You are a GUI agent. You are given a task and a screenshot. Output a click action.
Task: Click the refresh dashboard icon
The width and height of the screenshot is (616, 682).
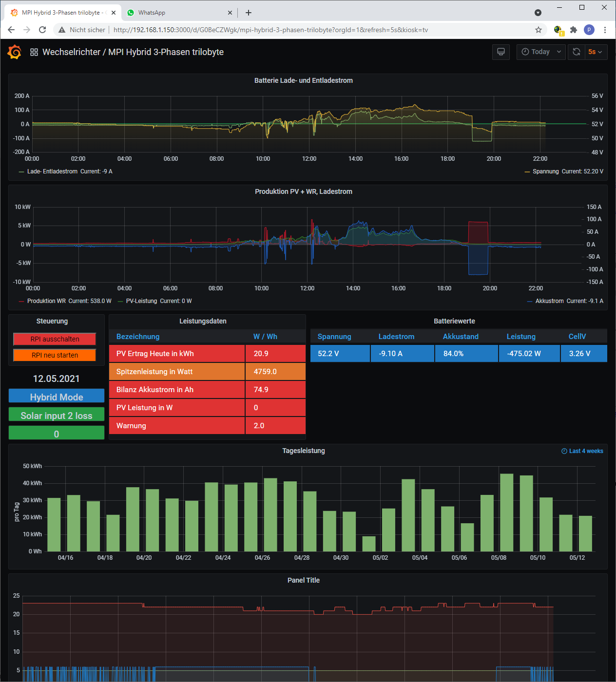tap(576, 52)
